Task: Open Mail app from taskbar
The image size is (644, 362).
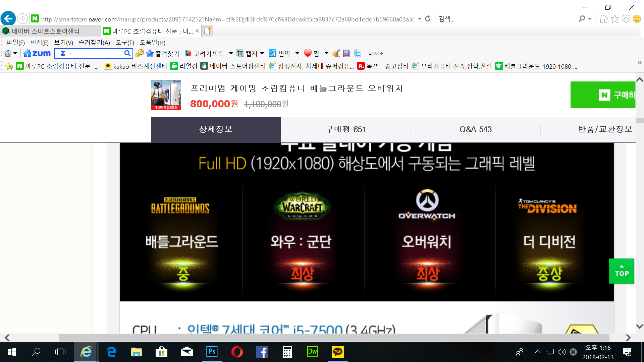Action: click(x=187, y=352)
